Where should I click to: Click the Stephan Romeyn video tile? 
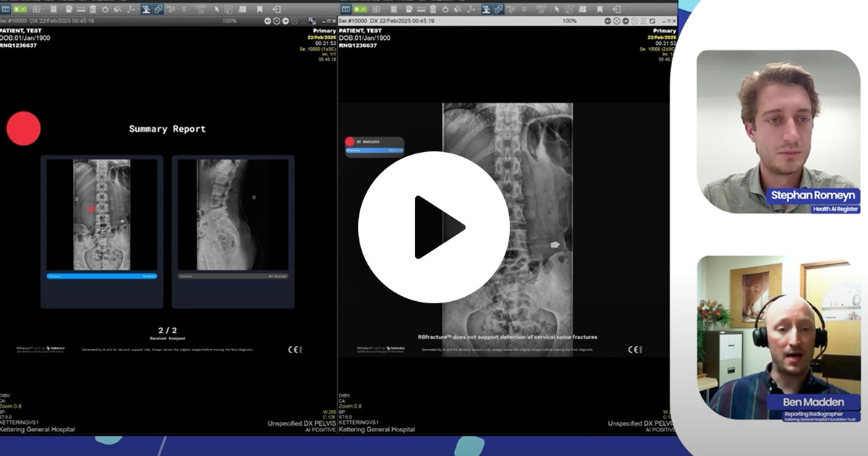coord(778,132)
